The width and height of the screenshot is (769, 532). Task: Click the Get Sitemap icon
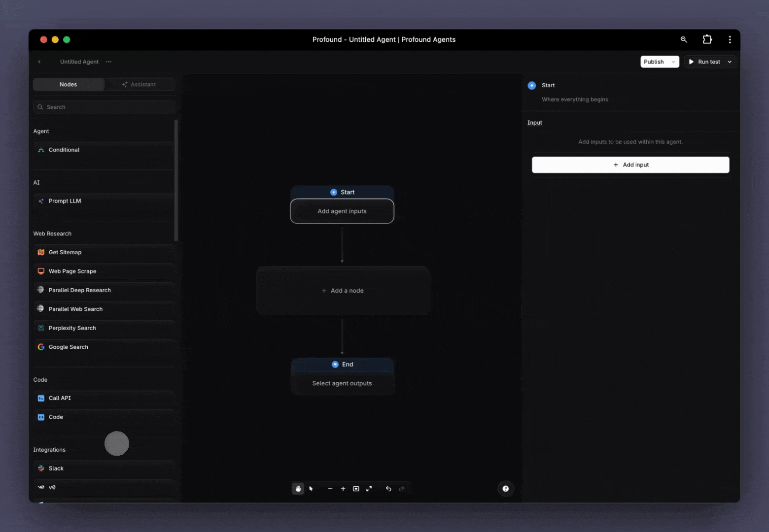pos(41,252)
